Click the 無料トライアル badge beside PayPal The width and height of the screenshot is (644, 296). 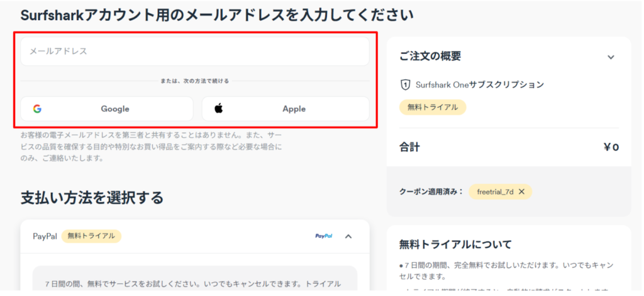point(91,236)
